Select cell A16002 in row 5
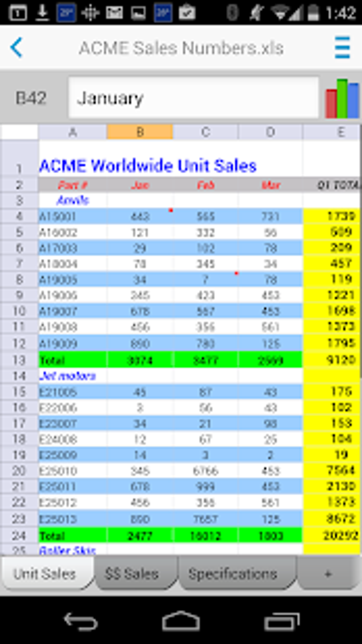 (x=73, y=232)
